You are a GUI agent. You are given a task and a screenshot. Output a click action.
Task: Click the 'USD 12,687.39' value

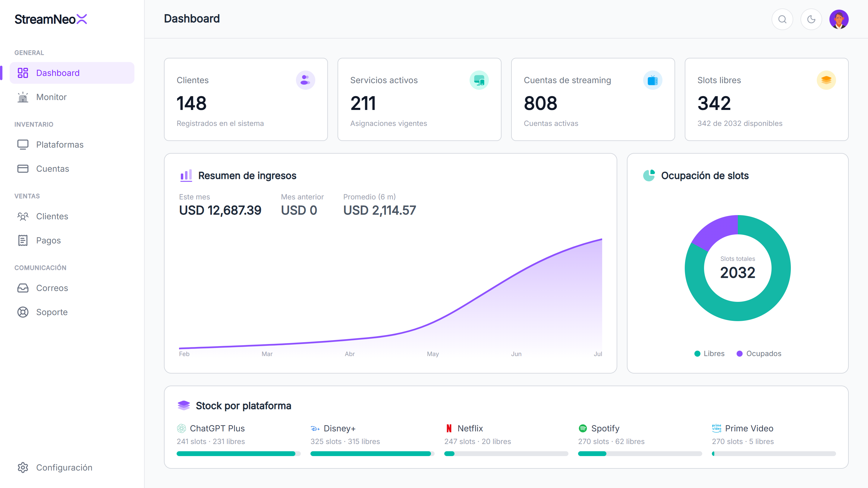pyautogui.click(x=220, y=211)
